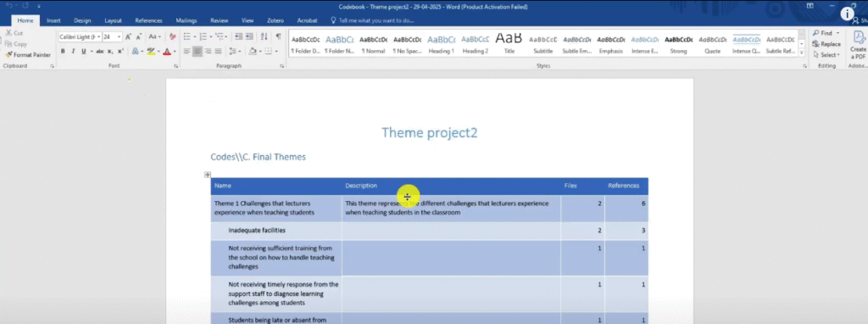Align text left
Screen dimensions: 868x324
click(187, 52)
